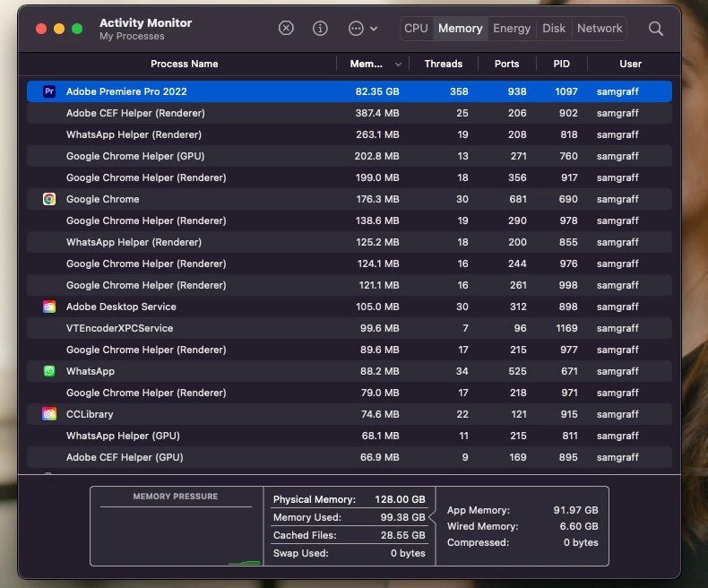Select Adobe CEF Helper (GPU) process
Image resolution: width=708 pixels, height=588 pixels.
click(350, 457)
